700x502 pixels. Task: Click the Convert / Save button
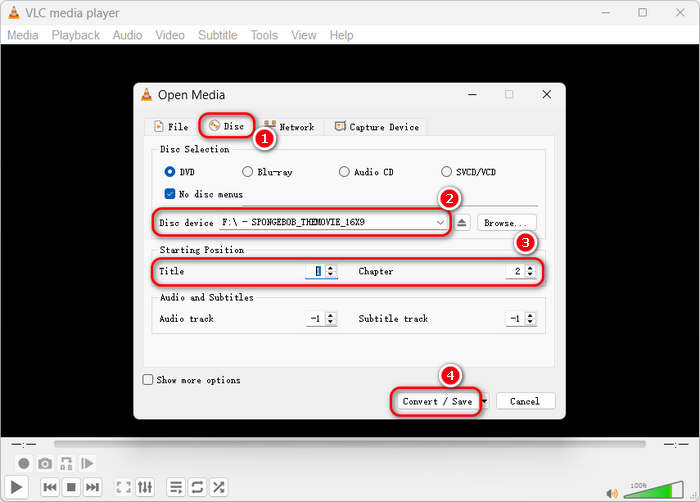click(x=437, y=401)
